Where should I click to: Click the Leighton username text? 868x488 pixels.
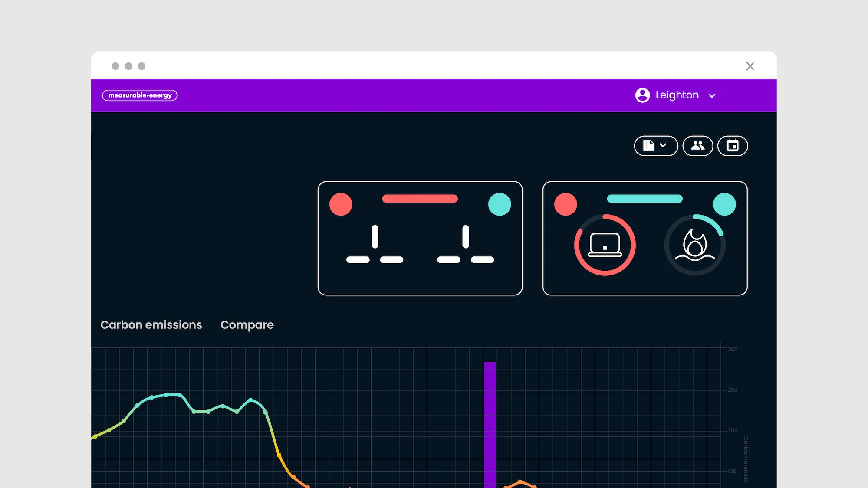[677, 95]
